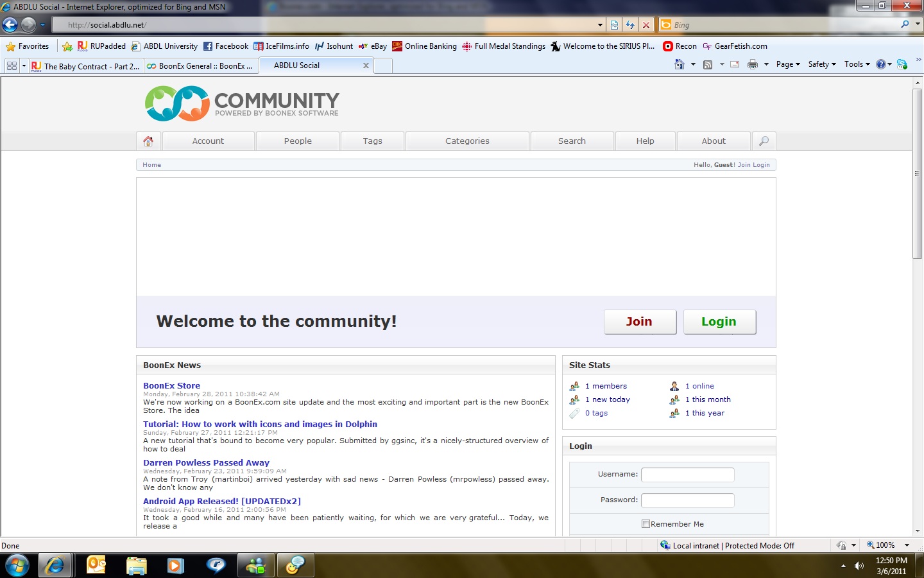Switch to The Baby Contract tab

click(85, 66)
